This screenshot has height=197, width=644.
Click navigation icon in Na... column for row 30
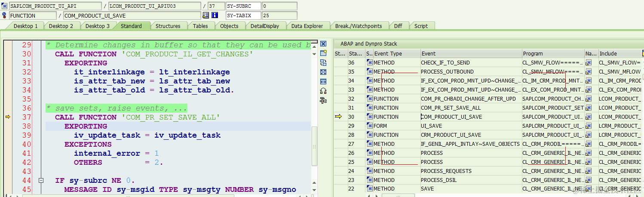tap(589, 117)
